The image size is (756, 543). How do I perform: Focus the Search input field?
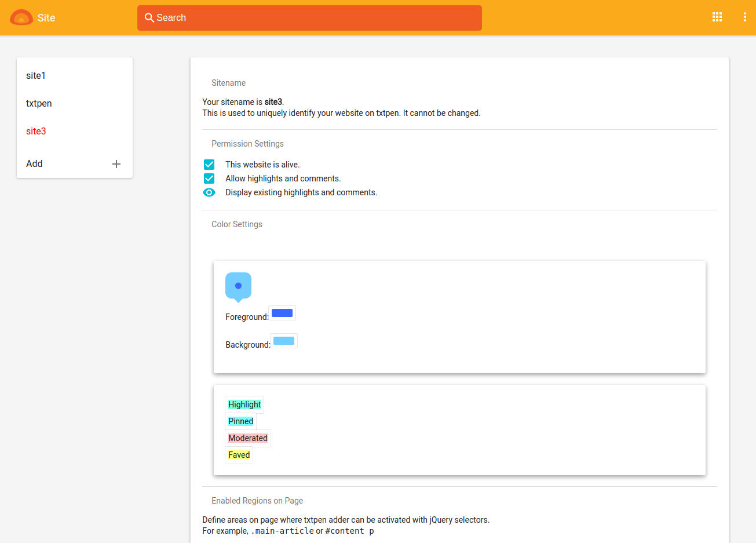[x=309, y=18]
